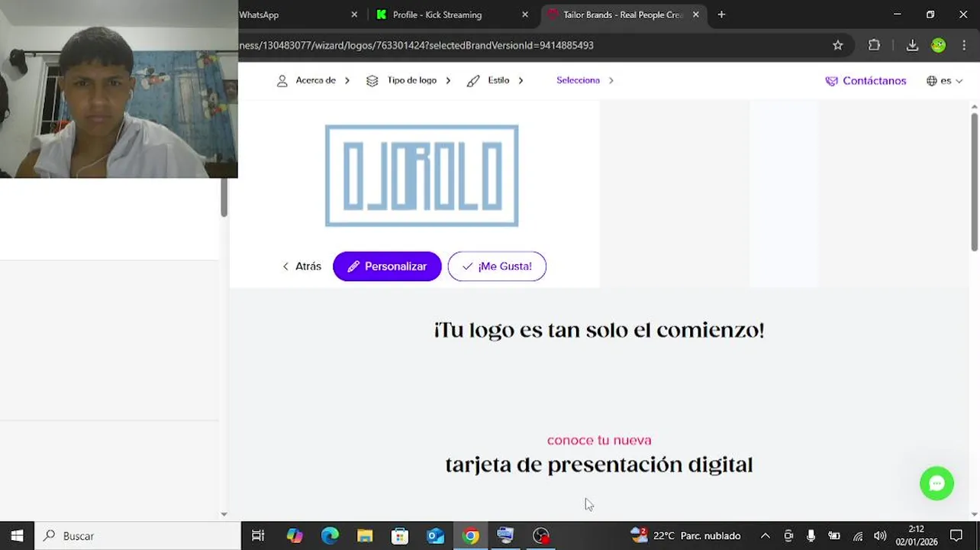Open the Chrome downloads icon
Image resolution: width=980 pixels, height=550 pixels.
point(912,45)
